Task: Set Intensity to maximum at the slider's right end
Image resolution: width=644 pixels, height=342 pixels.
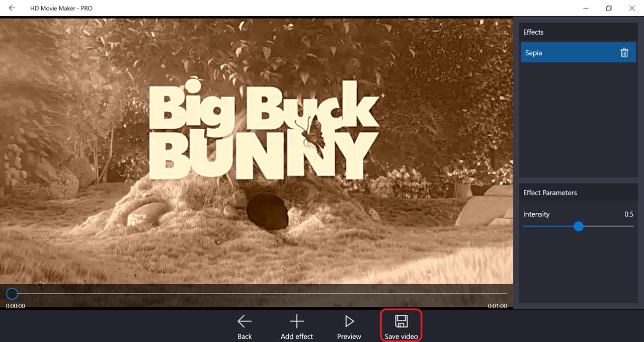Action: point(633,226)
